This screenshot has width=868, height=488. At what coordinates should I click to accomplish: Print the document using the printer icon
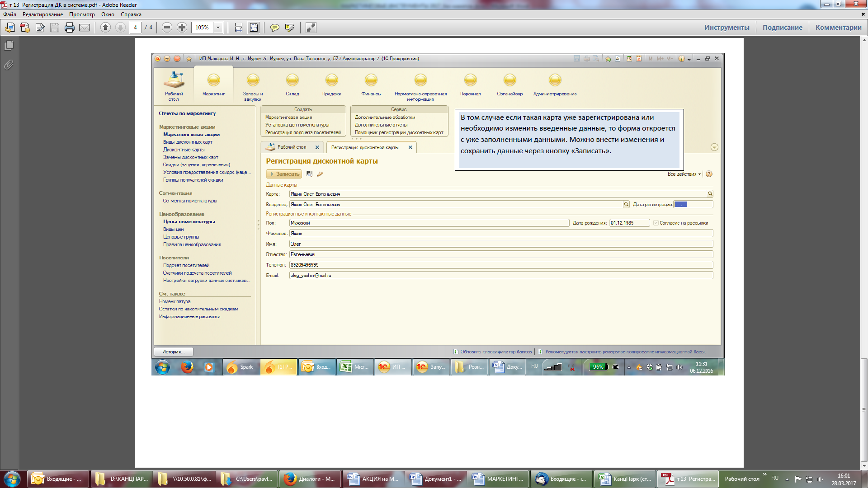click(x=69, y=28)
